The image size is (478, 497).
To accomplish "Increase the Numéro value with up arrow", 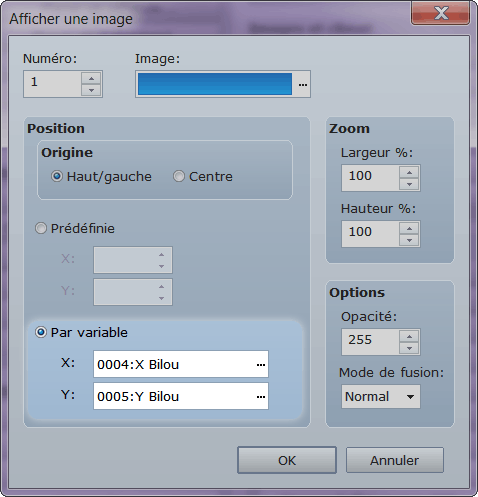I will point(91,79).
